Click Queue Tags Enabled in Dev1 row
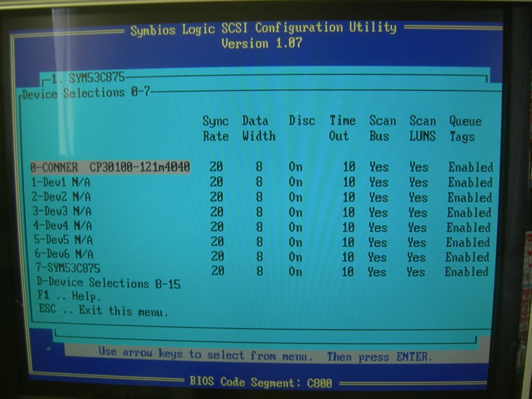The height and width of the screenshot is (399, 532). point(470,182)
